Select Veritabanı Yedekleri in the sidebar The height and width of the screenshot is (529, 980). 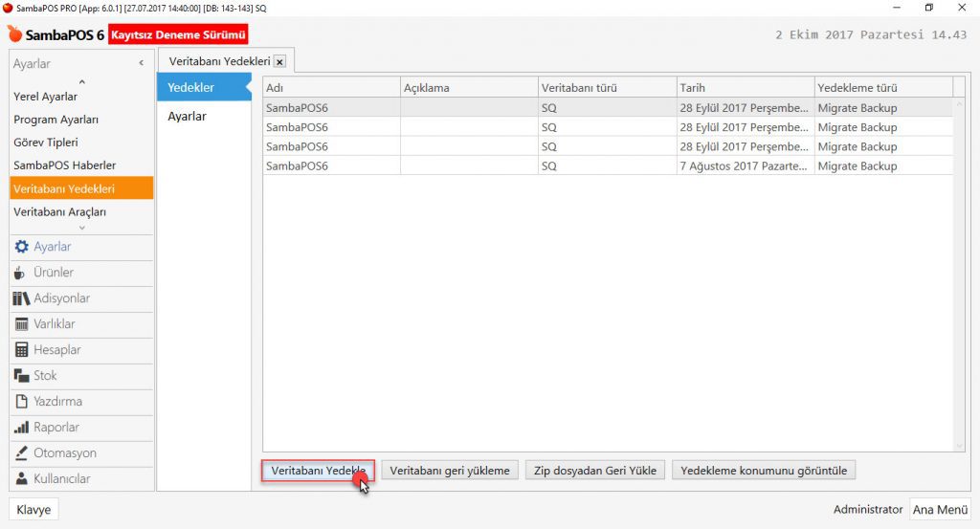click(81, 188)
